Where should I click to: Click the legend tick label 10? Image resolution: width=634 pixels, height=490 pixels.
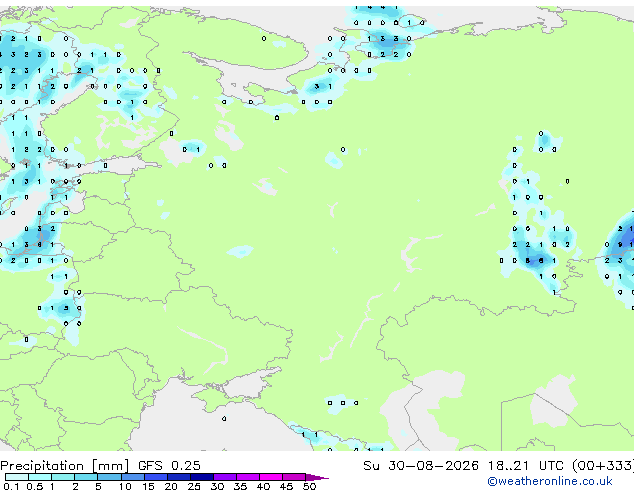pos(125,486)
